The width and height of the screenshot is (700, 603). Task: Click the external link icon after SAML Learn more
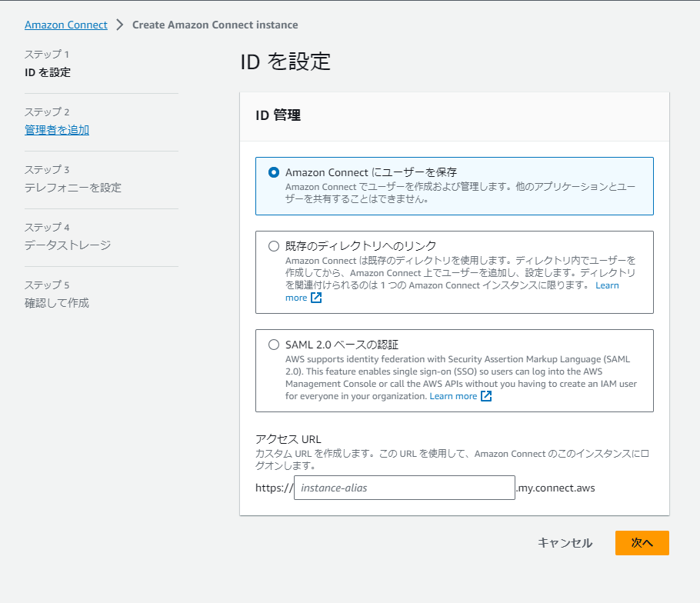(x=485, y=395)
